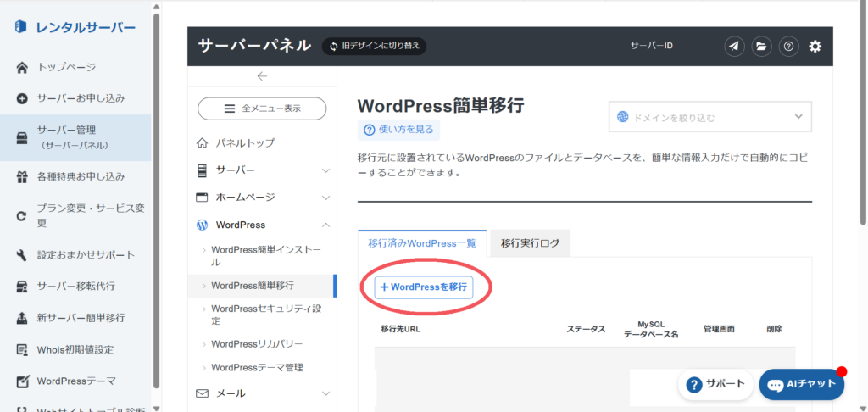Click the wrench icon beside 設定おまかせサポート
Image resolution: width=868 pixels, height=412 pixels.
pyautogui.click(x=21, y=256)
